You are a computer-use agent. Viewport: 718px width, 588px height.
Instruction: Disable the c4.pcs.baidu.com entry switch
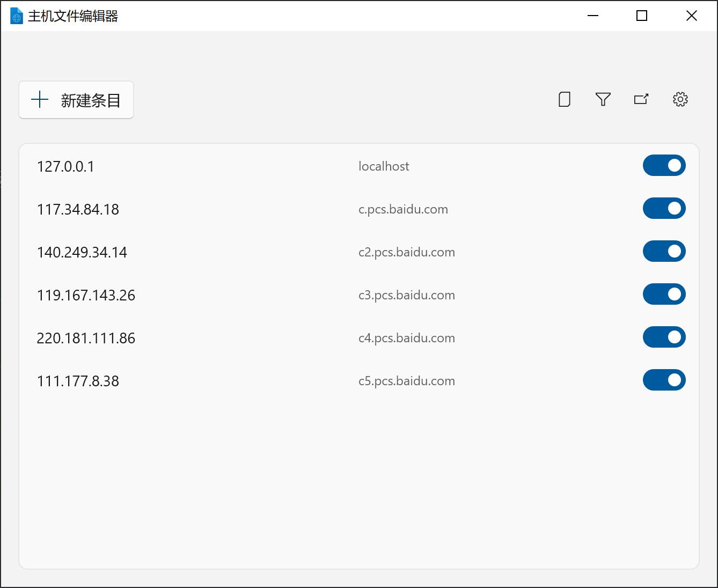[664, 337]
